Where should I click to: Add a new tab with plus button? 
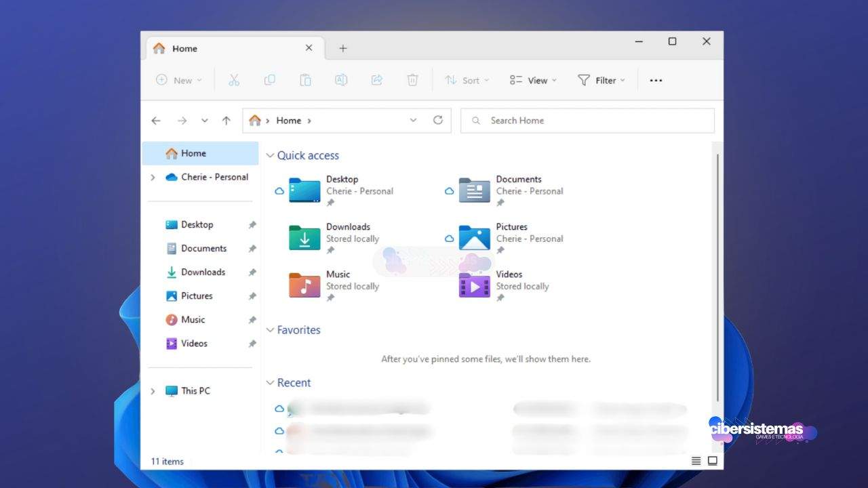pos(343,48)
